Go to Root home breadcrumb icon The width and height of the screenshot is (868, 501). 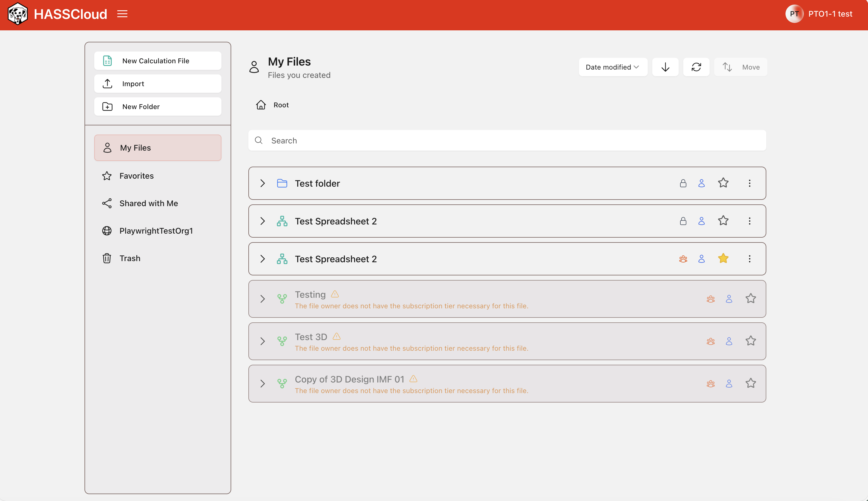(261, 105)
